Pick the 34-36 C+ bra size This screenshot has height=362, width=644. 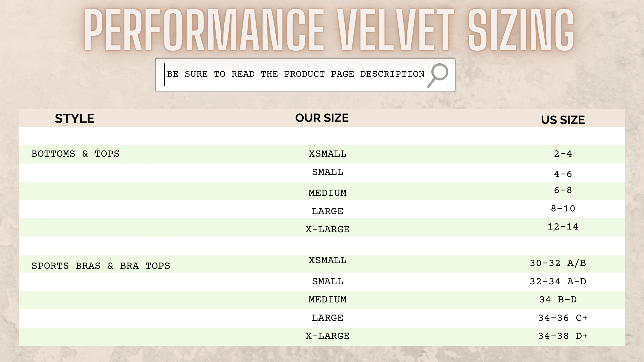(x=563, y=318)
